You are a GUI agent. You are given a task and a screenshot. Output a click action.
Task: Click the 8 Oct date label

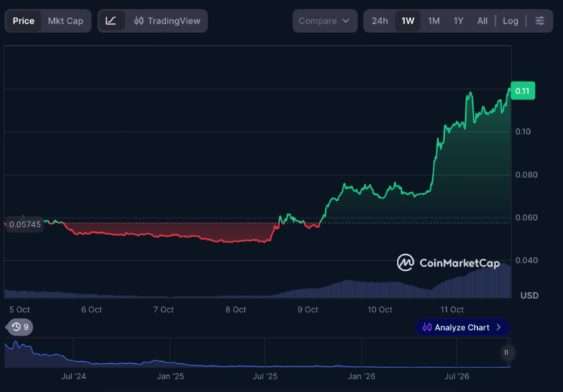point(236,310)
